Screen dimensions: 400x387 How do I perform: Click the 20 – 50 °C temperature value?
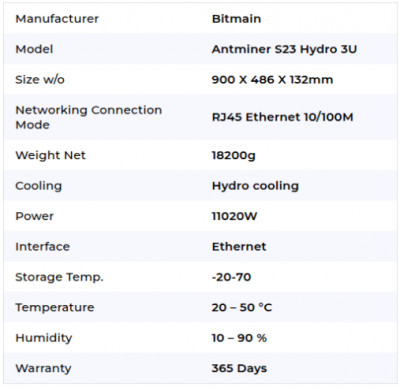click(242, 307)
